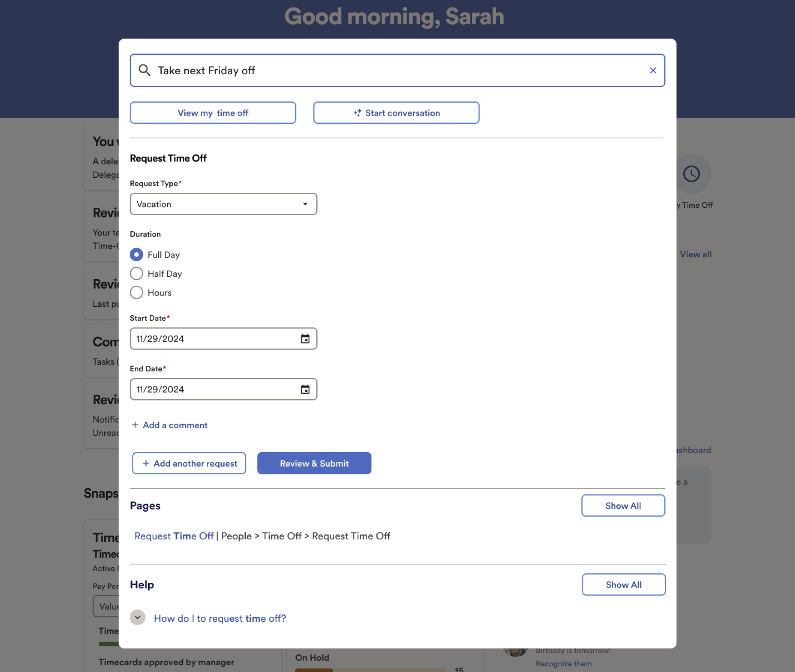Click into the Start Date input field
Image resolution: width=795 pixels, height=672 pixels.
click(x=211, y=338)
